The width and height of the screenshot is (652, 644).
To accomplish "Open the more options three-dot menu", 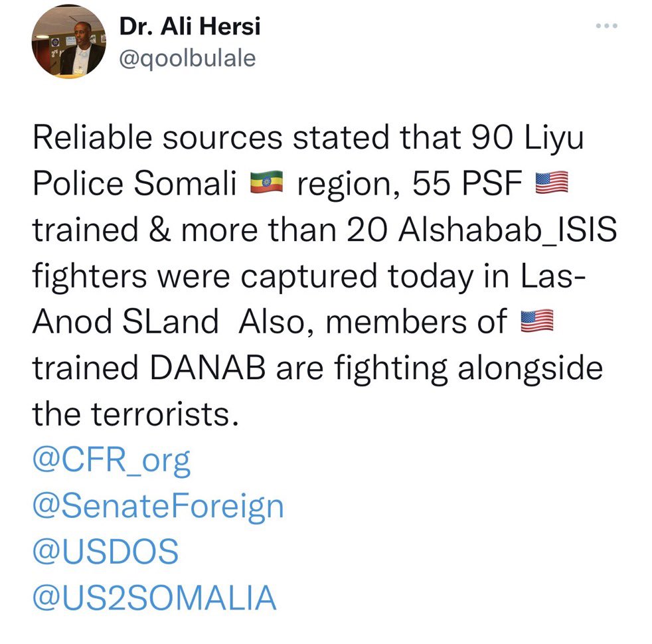I will pos(606,26).
